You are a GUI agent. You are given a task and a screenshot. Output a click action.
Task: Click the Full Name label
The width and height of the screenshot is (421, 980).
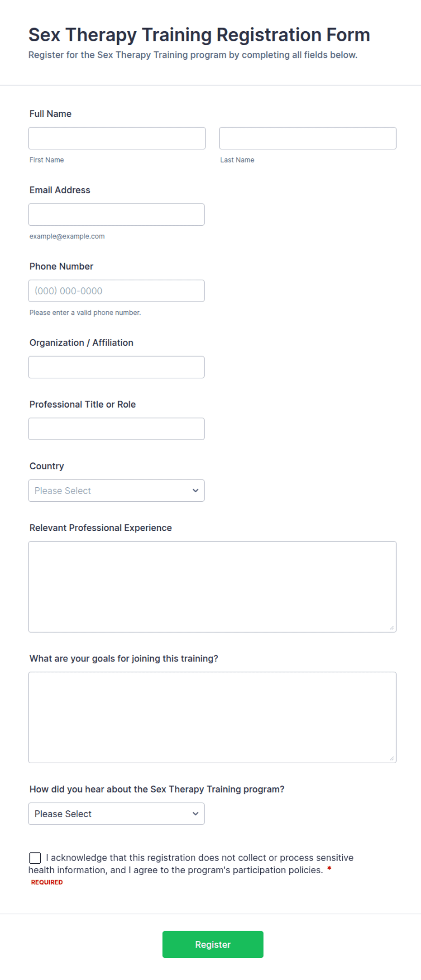click(50, 114)
